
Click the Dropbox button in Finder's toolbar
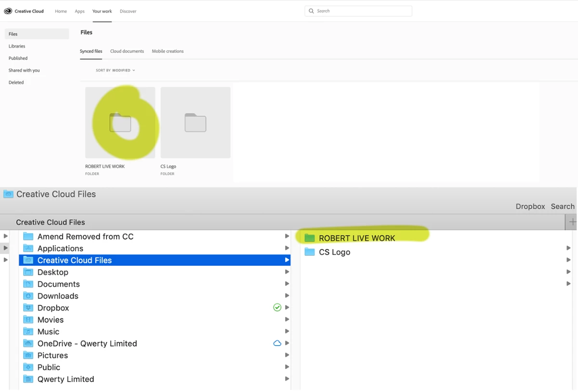530,206
